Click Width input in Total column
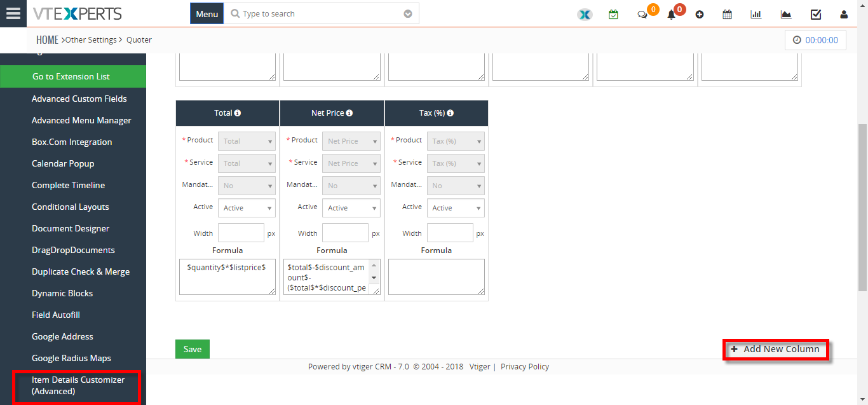 tap(241, 233)
